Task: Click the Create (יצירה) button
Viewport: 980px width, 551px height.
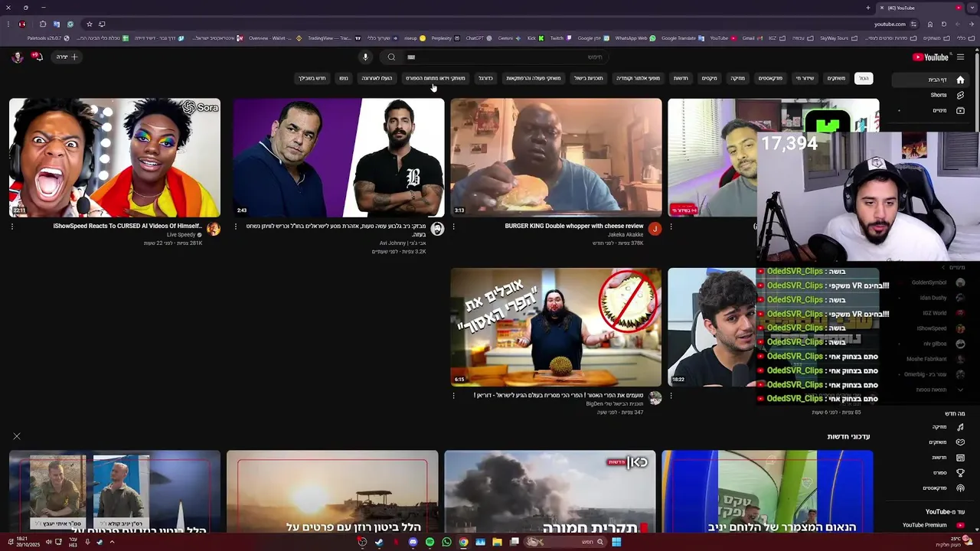Action: pos(67,57)
